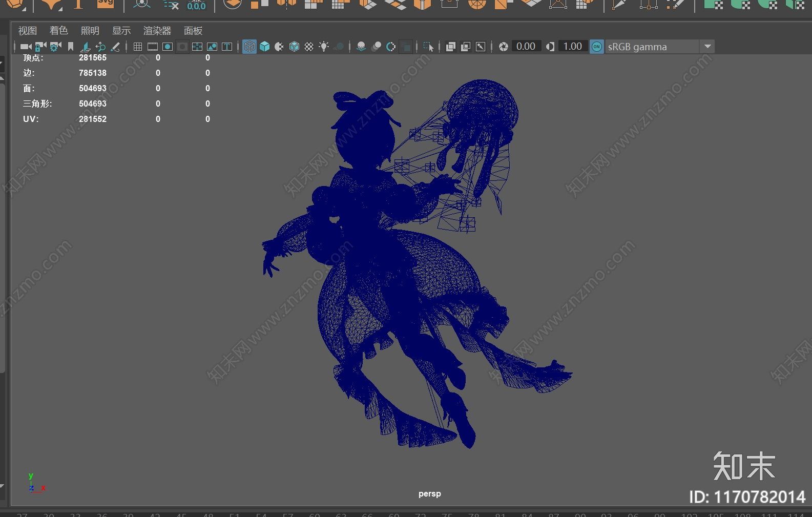Viewport: 812px width, 517px height.
Task: Open the 着色 (Shading) panel menu
Action: click(58, 31)
